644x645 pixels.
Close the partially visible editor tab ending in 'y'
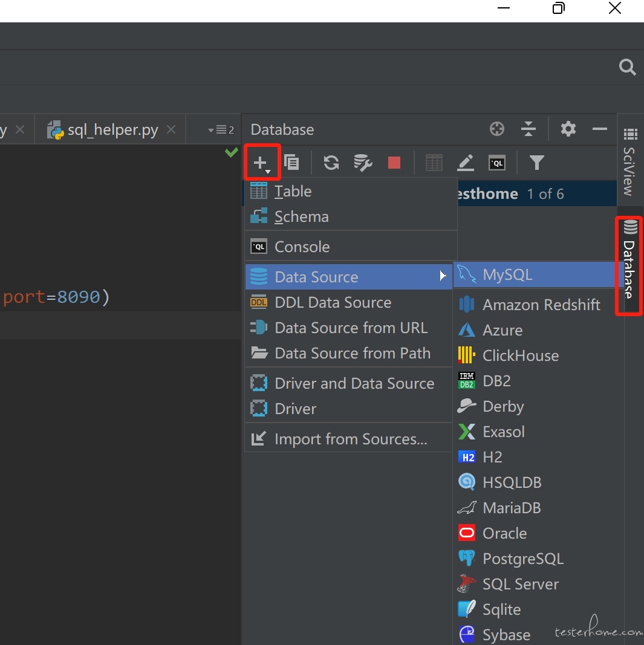(x=20, y=130)
